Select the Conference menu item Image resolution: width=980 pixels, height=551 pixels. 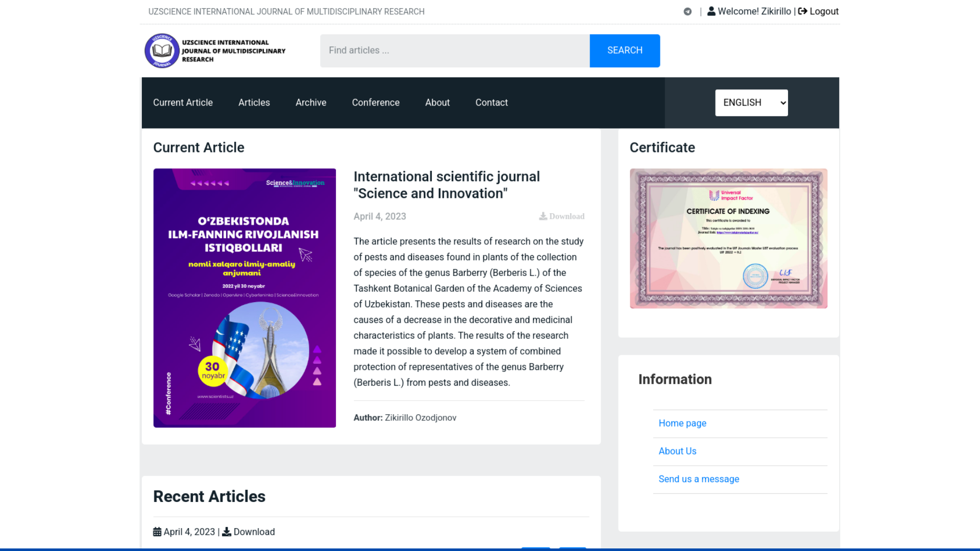(x=376, y=103)
